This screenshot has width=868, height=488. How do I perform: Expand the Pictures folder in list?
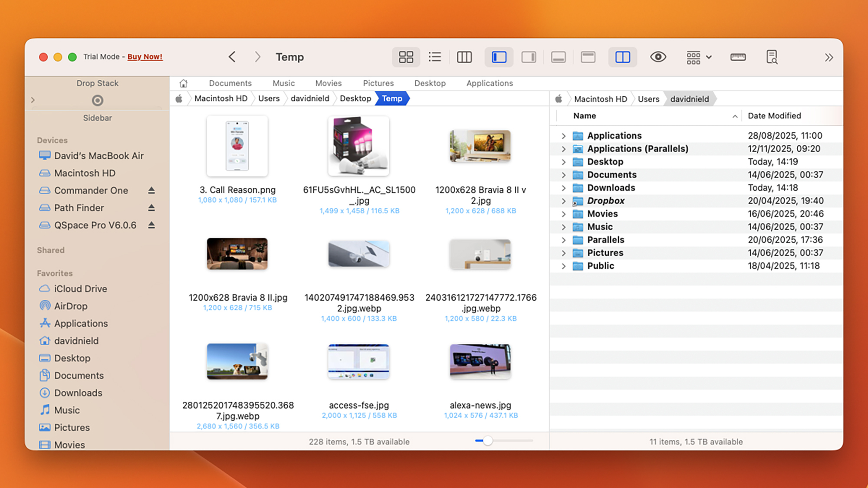tap(563, 253)
